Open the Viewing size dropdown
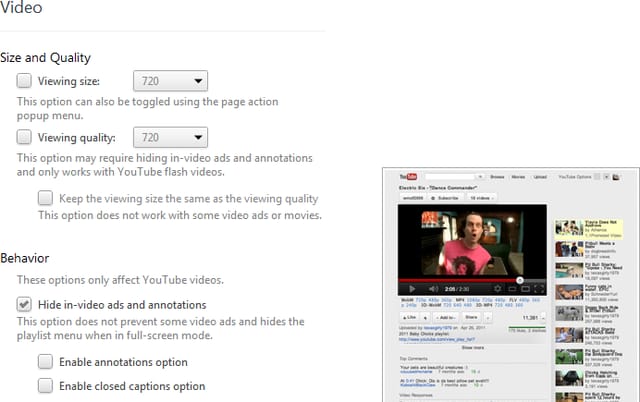Image resolution: width=640 pixels, height=402 pixels. pos(170,81)
